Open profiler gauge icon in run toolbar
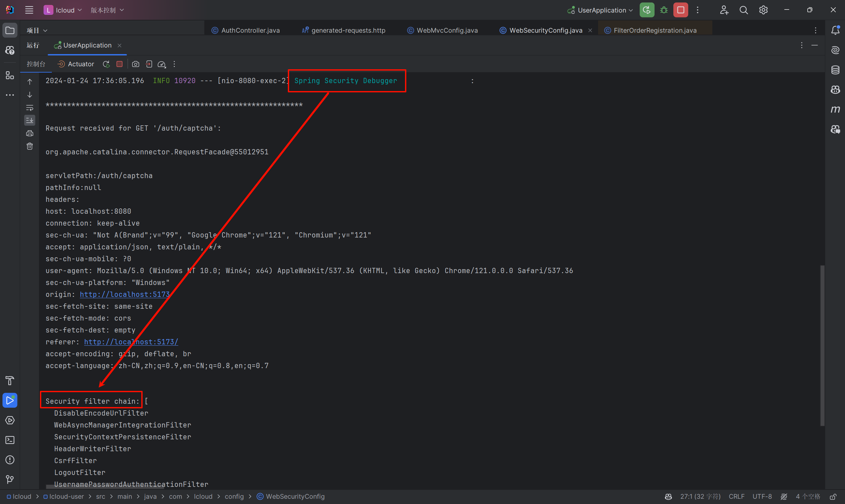 pos(162,64)
